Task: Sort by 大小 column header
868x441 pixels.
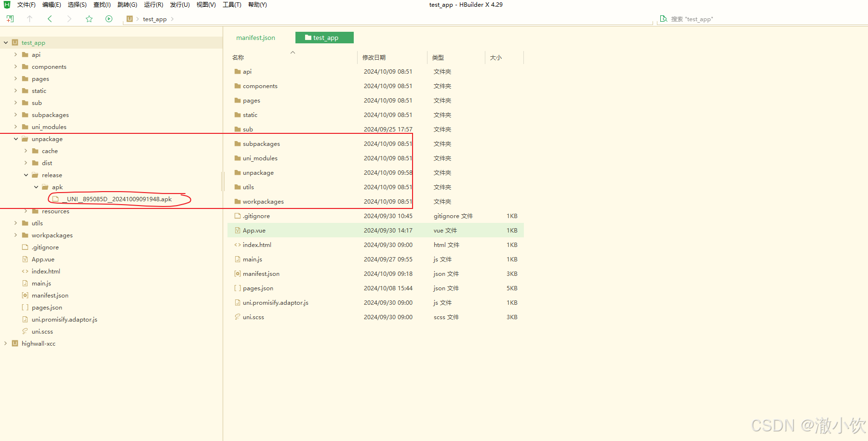Action: point(496,57)
